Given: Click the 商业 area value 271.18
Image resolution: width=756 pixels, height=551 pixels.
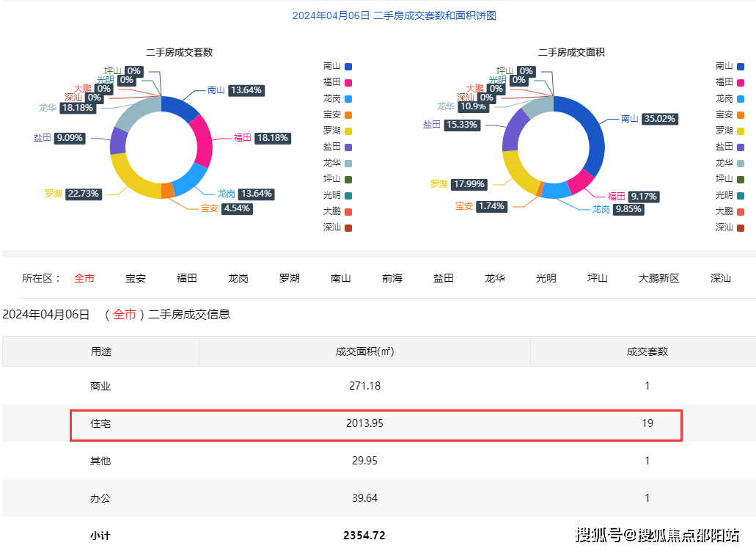Looking at the screenshot, I should (x=364, y=386).
